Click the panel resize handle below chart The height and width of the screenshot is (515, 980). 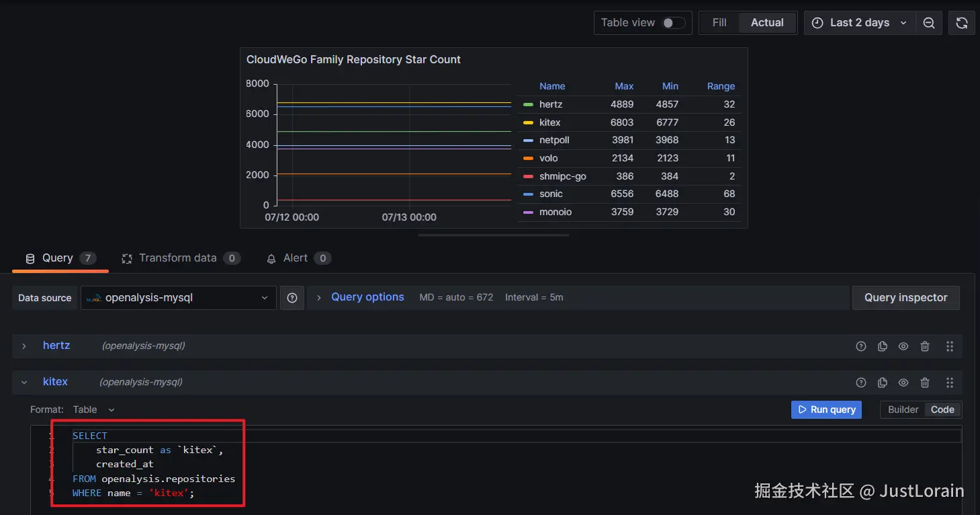pos(494,235)
